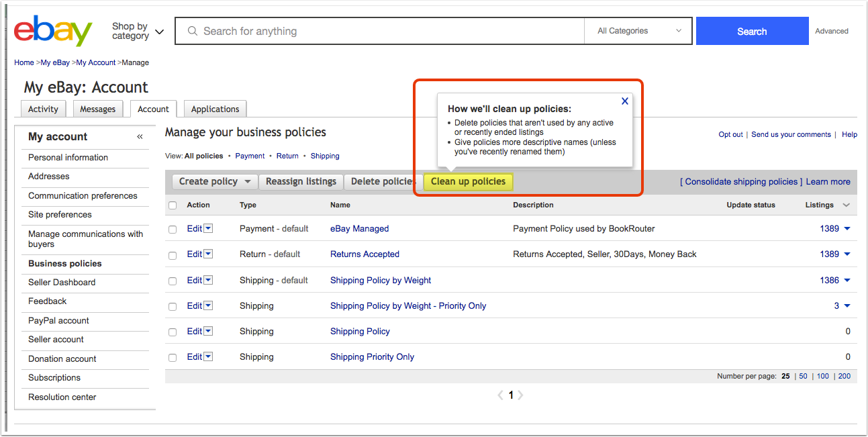This screenshot has height=437, width=868.
Task: Open All Categories dropdown
Action: [x=639, y=31]
